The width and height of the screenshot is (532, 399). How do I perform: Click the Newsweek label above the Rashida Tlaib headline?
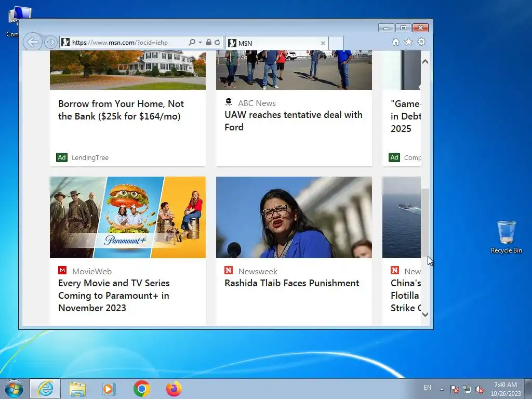(258, 271)
